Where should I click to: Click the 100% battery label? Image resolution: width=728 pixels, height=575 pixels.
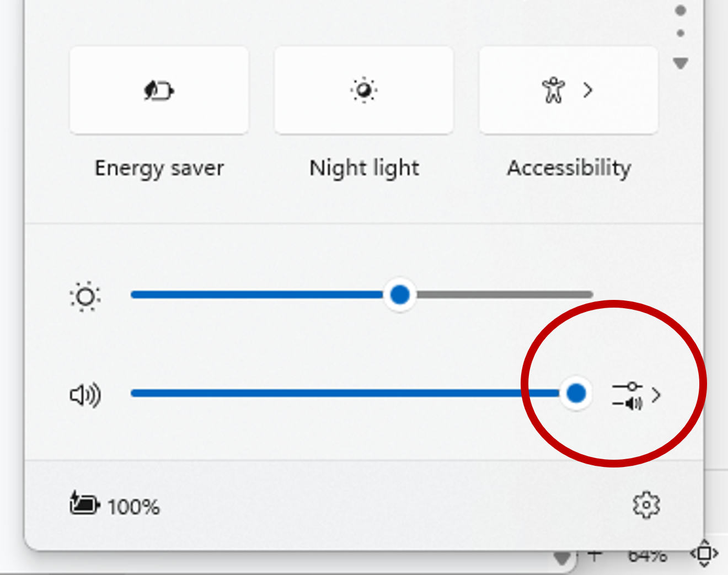pyautogui.click(x=133, y=504)
